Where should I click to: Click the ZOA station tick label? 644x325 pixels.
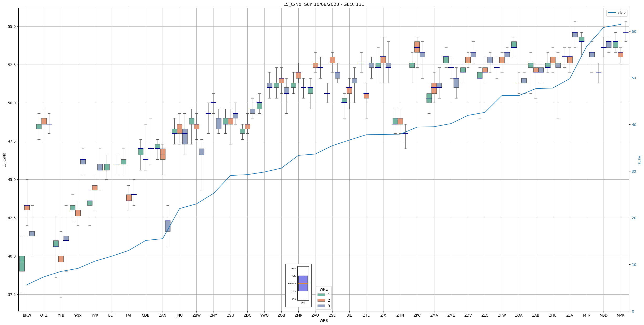point(519,315)
